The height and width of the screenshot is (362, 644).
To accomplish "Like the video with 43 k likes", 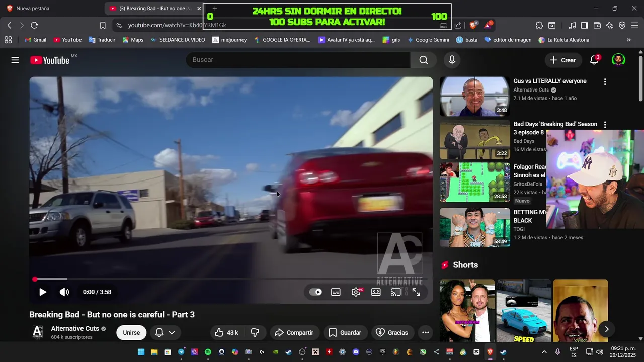I will pos(227,332).
